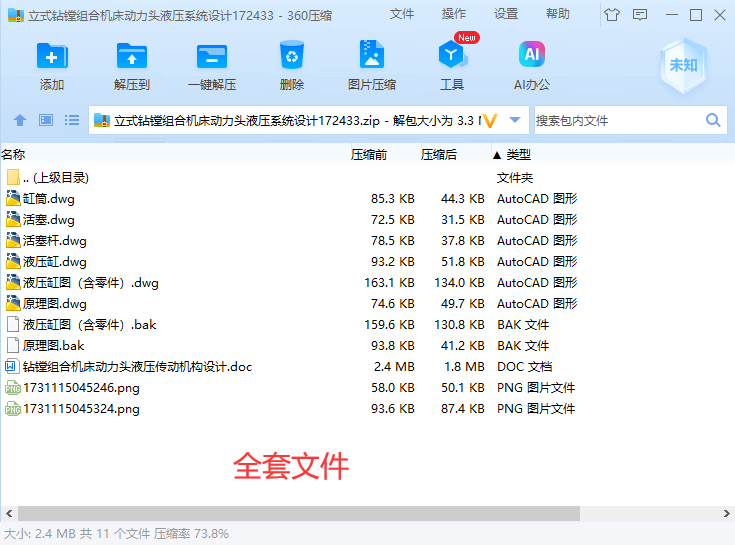The height and width of the screenshot is (545, 735).
Task: Select the ..(上级目录) row text
Action: 56,178
